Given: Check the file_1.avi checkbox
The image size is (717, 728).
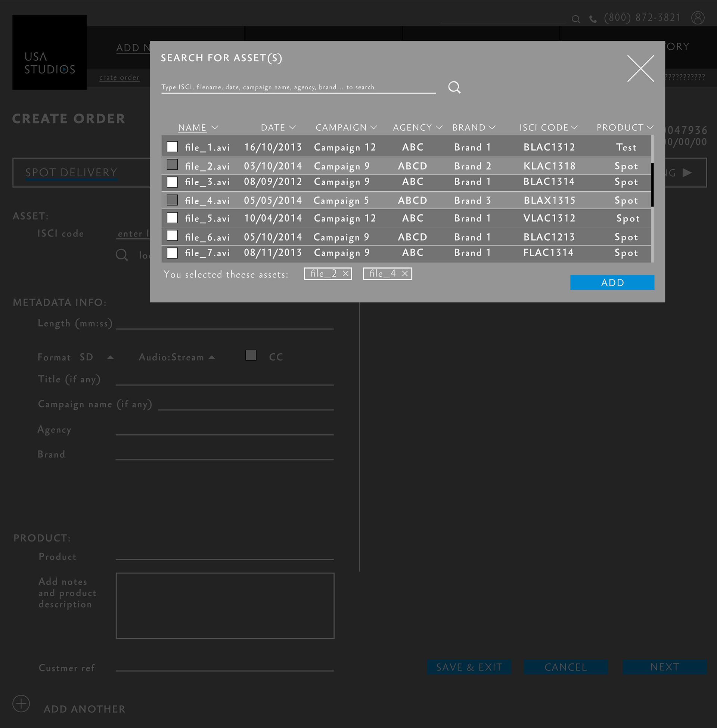Looking at the screenshot, I should (172, 146).
